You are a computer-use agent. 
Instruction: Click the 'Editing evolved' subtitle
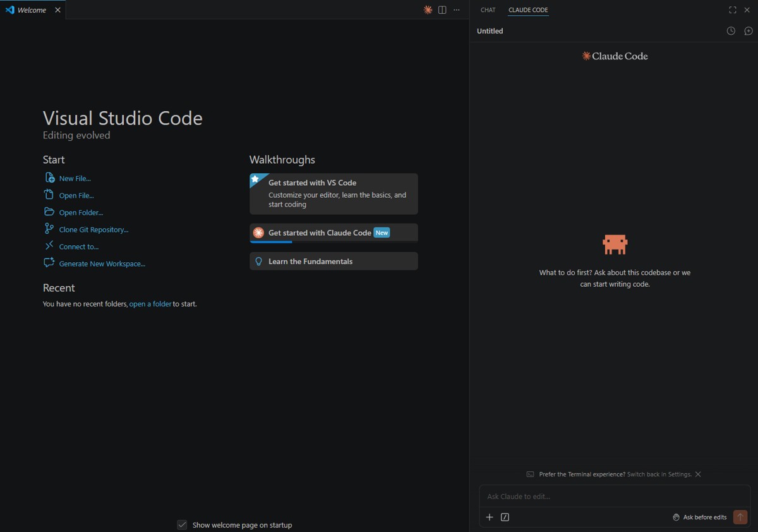point(76,135)
